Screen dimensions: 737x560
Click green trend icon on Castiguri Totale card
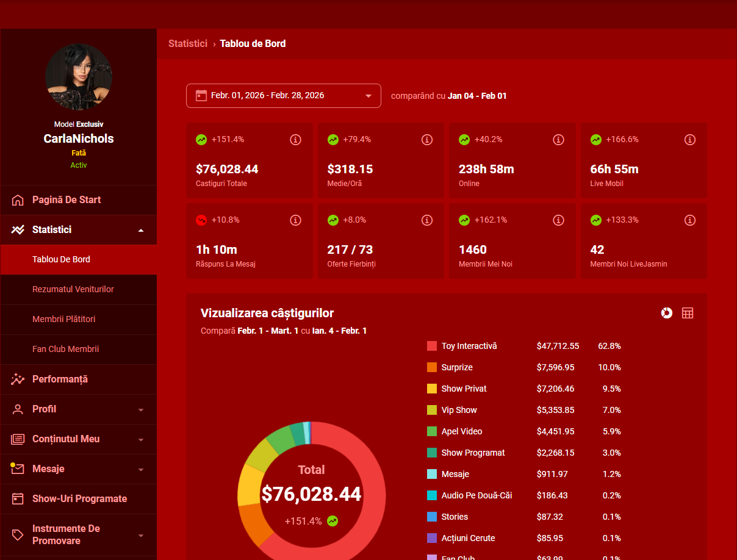pyautogui.click(x=201, y=140)
